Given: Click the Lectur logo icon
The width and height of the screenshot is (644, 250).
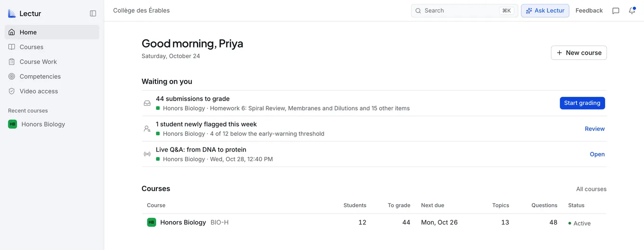Looking at the screenshot, I should 12,14.
